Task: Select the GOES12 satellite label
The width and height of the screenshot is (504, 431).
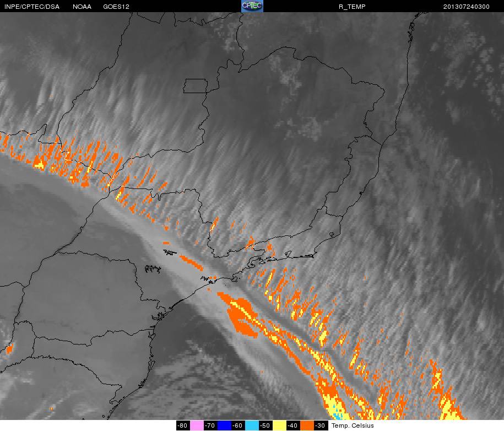Action: (x=116, y=7)
